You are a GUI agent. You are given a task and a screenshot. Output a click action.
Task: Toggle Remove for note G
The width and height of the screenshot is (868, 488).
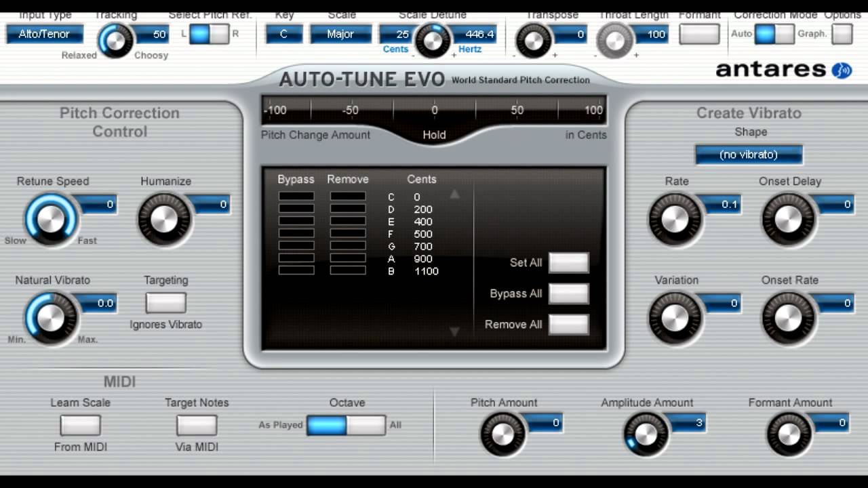pyautogui.click(x=348, y=245)
